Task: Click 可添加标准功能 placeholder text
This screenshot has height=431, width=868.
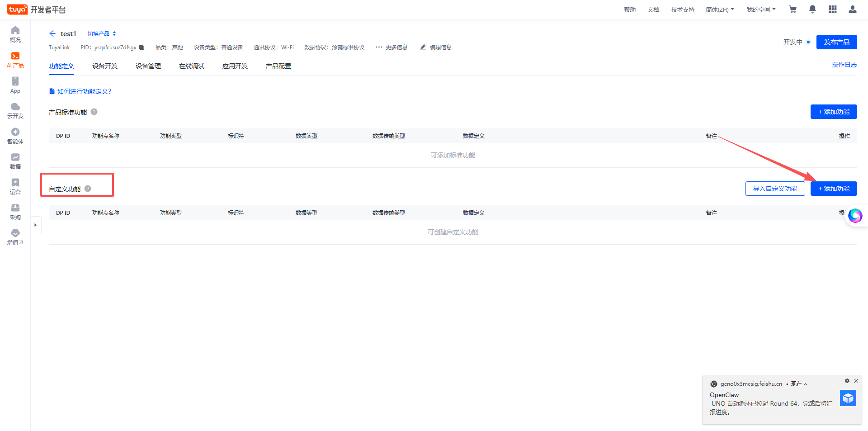Action: 453,155
